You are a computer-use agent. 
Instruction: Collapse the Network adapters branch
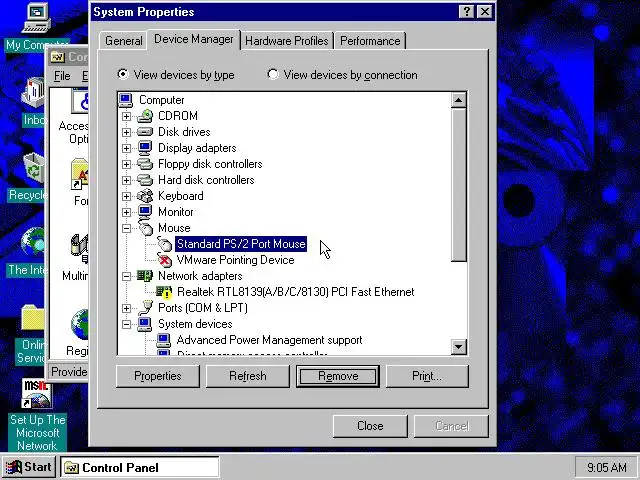point(127,276)
